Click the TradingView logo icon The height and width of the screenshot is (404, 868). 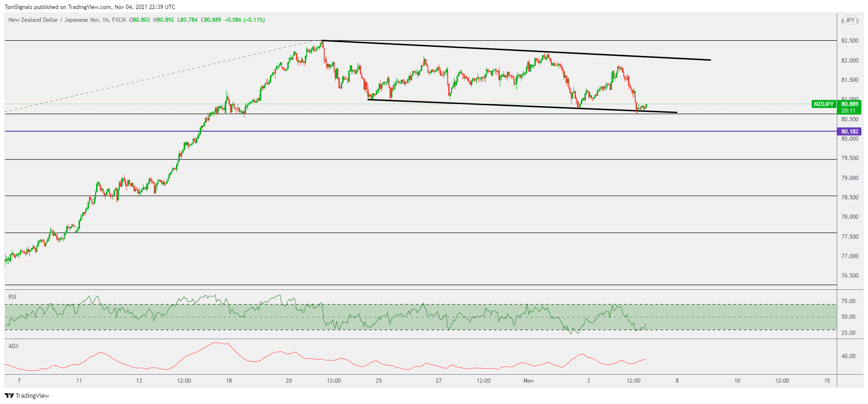(9, 395)
